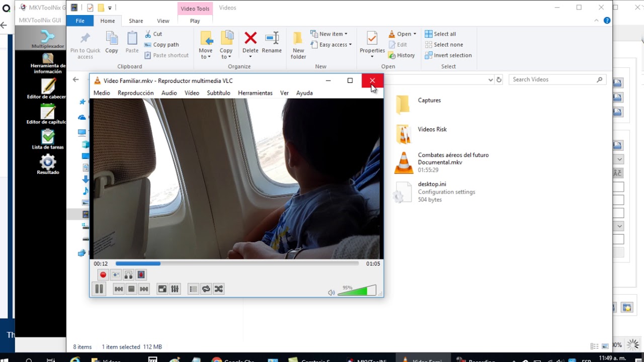Open MKVToolNix Multiplexador tool
The height and width of the screenshot is (362, 644).
point(47,39)
